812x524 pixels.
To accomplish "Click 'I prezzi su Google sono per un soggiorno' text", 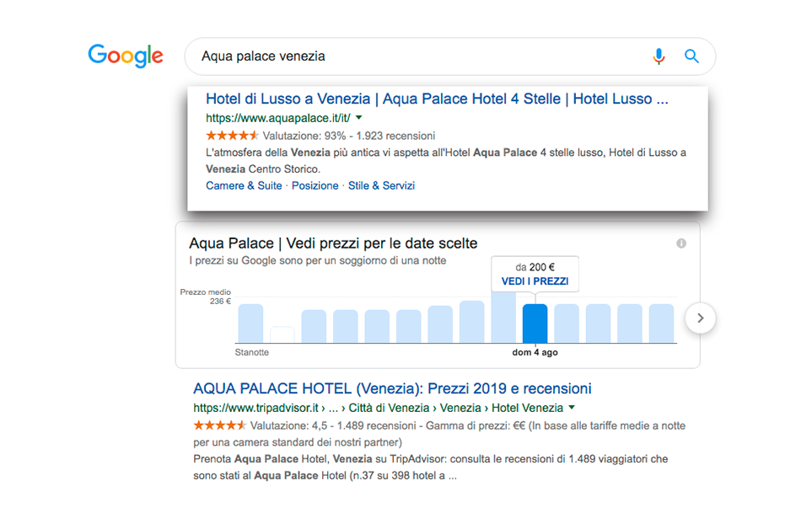I will point(317,260).
